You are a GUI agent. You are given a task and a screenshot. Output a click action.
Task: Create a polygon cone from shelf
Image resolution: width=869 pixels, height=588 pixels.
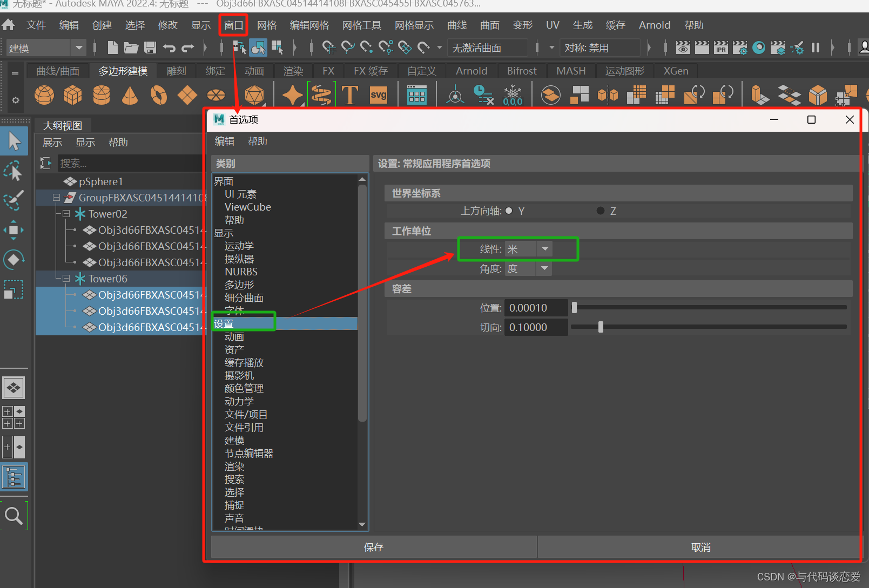click(130, 96)
